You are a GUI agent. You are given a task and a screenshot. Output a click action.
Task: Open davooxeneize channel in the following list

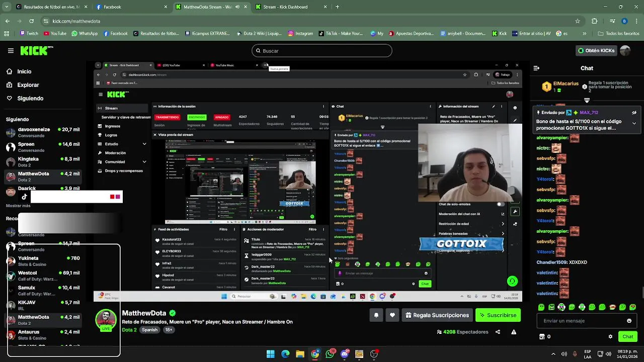pos(43,132)
